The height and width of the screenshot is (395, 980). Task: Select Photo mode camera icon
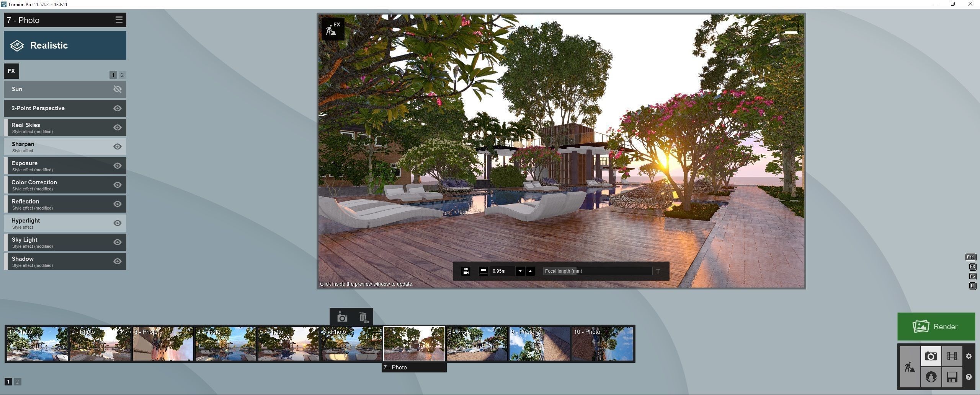[931, 356]
